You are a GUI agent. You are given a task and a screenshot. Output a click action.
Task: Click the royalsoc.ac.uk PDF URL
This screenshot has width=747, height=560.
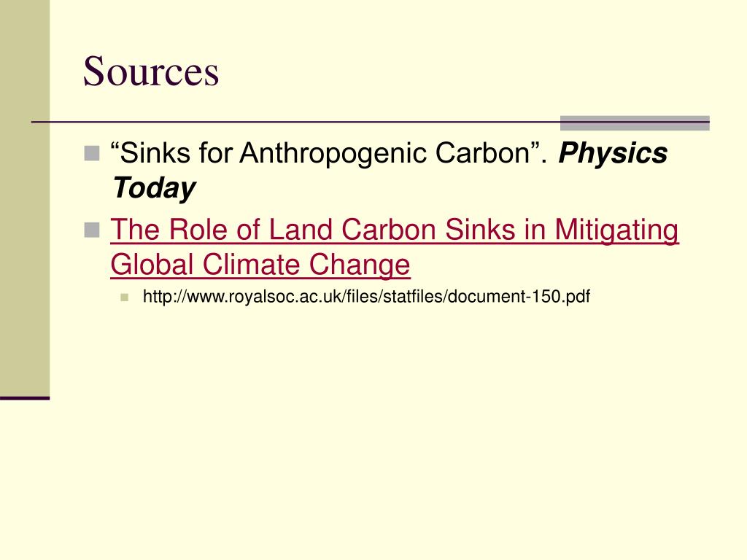pos(366,297)
